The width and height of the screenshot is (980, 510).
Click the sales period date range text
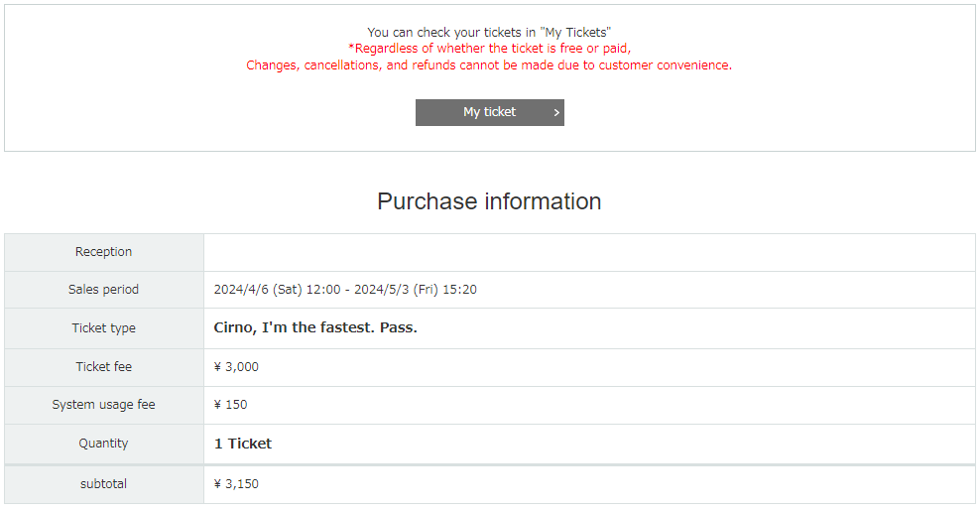pyautogui.click(x=345, y=290)
